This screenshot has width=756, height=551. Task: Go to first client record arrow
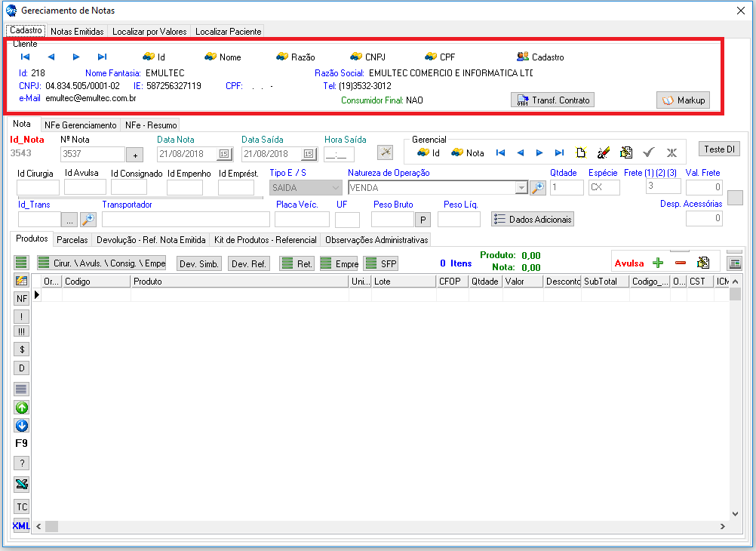point(25,57)
